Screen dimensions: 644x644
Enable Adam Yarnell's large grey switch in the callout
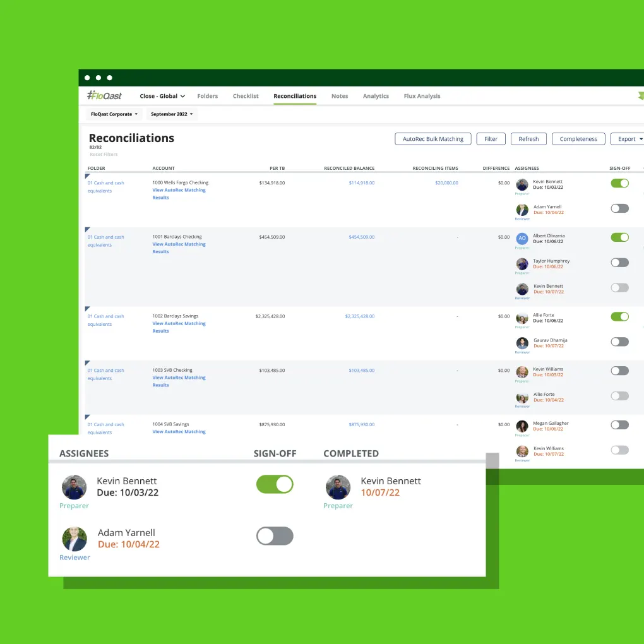point(275,536)
